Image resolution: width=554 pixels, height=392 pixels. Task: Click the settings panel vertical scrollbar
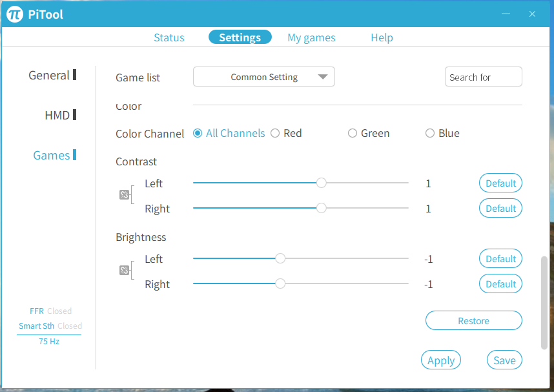tap(544, 303)
